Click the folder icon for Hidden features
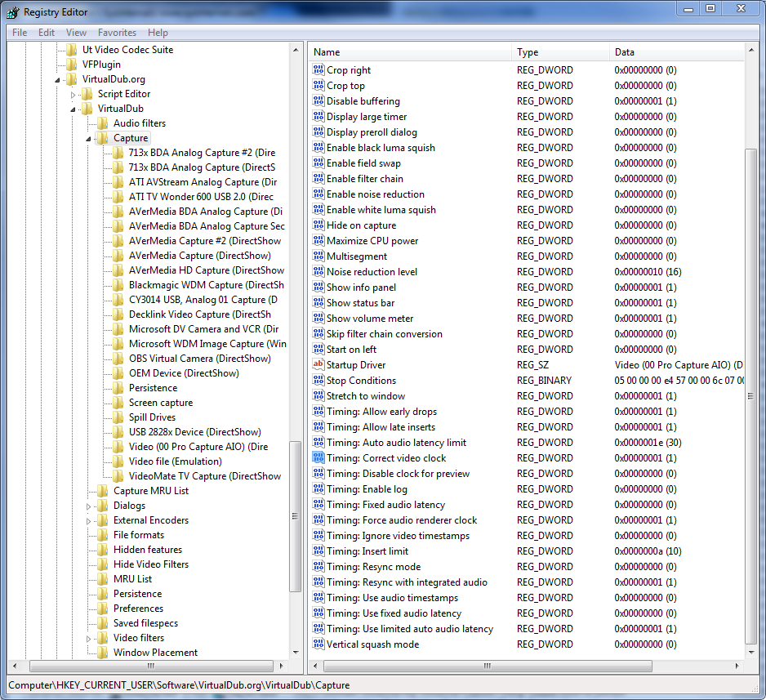 103,550
